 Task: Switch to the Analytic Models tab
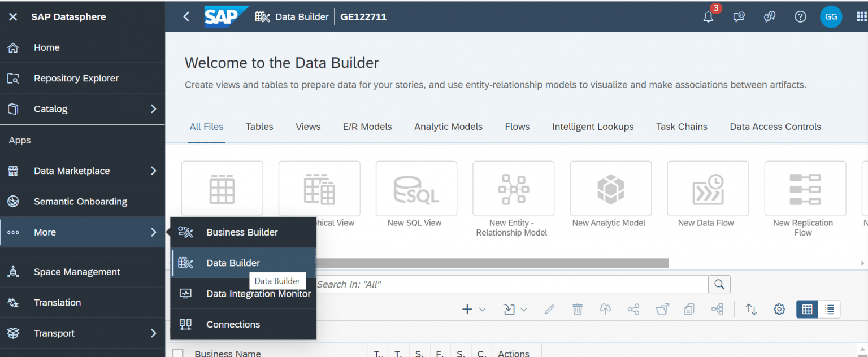448,127
